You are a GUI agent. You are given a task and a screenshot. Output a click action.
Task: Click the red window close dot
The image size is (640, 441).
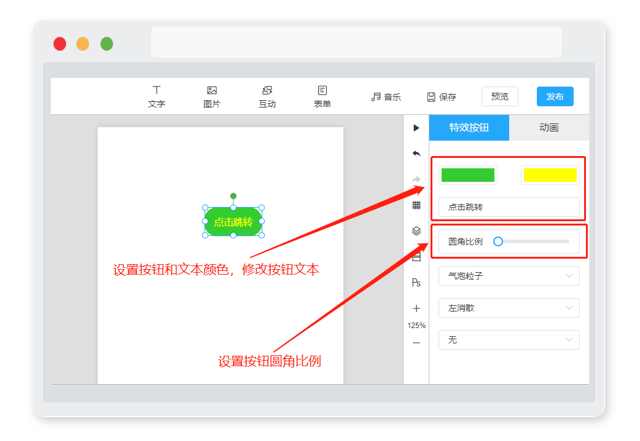(x=60, y=44)
